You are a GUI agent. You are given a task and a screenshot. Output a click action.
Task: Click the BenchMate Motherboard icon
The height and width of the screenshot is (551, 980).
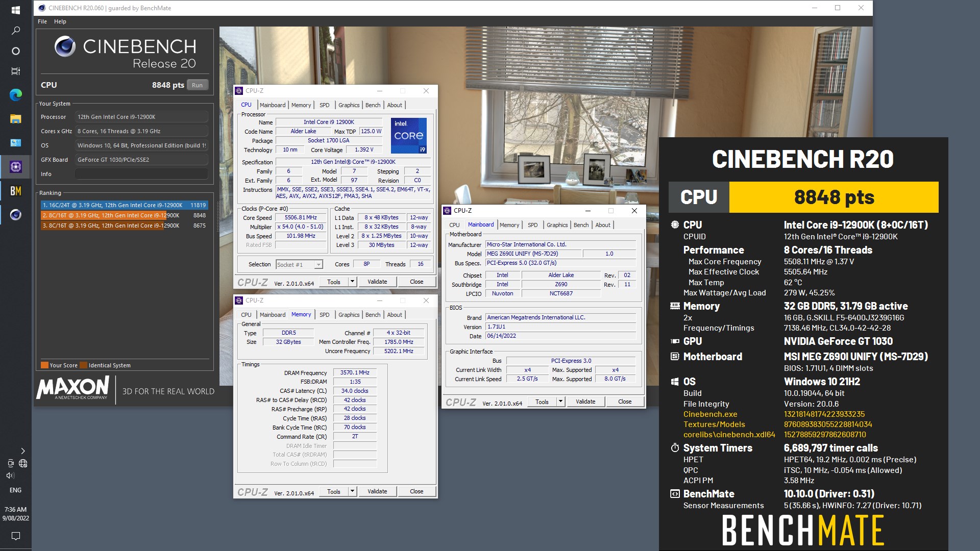coord(675,357)
